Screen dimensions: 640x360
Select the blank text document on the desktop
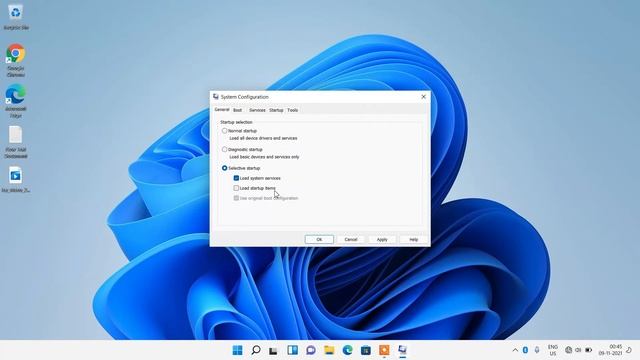click(16, 142)
